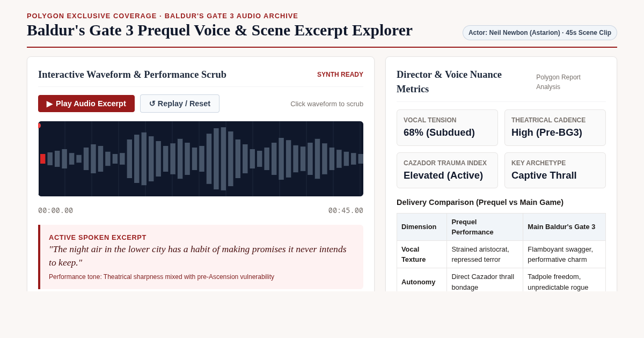Click the Dimension column header

(x=422, y=227)
